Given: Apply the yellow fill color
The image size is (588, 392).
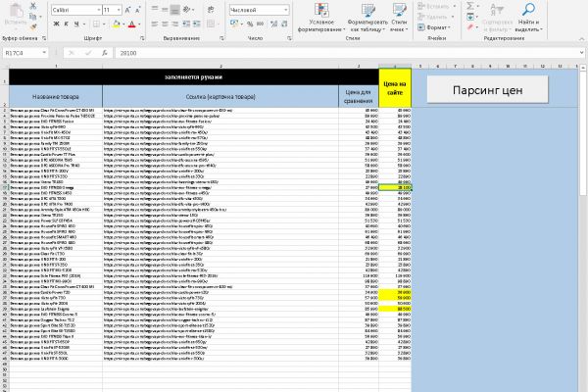Looking at the screenshot, I should (x=117, y=24).
